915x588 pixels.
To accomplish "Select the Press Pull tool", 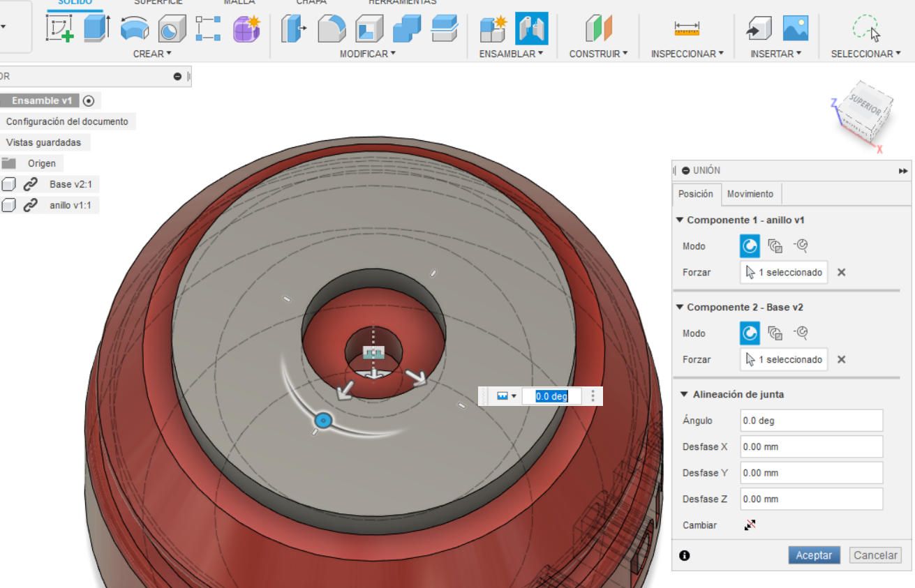I will point(294,29).
